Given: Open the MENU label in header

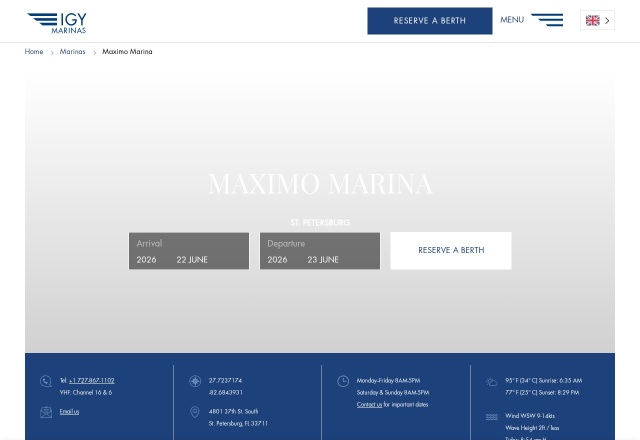Looking at the screenshot, I should tap(512, 20).
